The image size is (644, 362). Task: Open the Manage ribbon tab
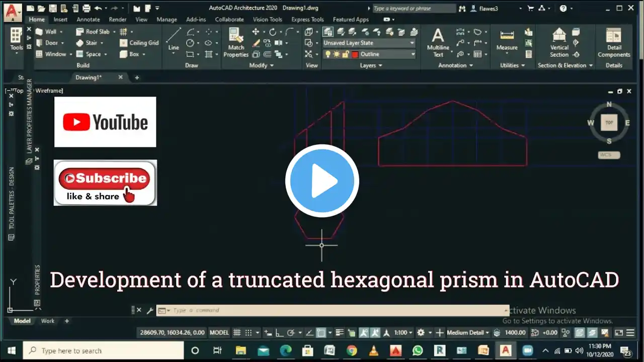point(167,20)
